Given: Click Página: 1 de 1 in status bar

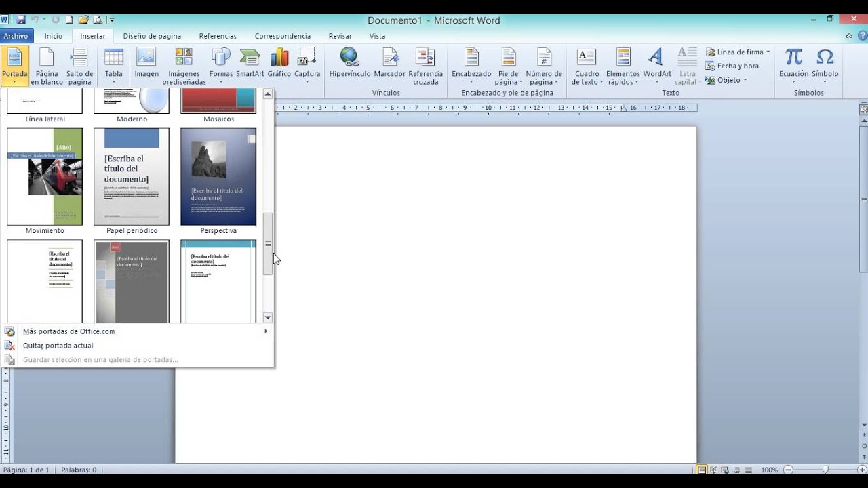Looking at the screenshot, I should coord(26,470).
